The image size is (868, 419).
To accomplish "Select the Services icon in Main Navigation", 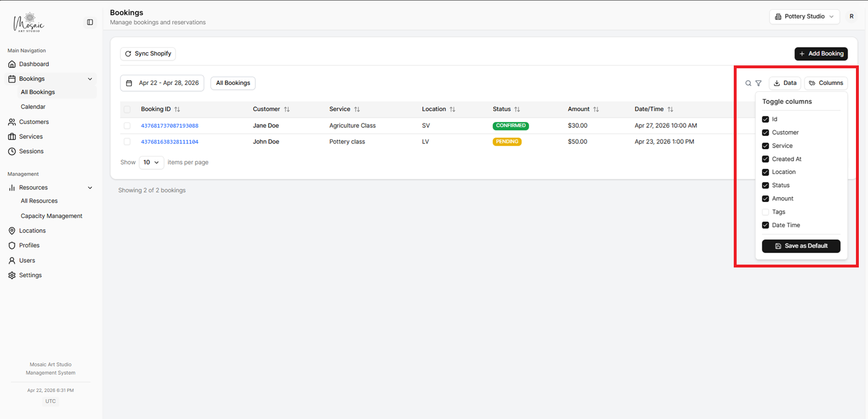I will [13, 136].
